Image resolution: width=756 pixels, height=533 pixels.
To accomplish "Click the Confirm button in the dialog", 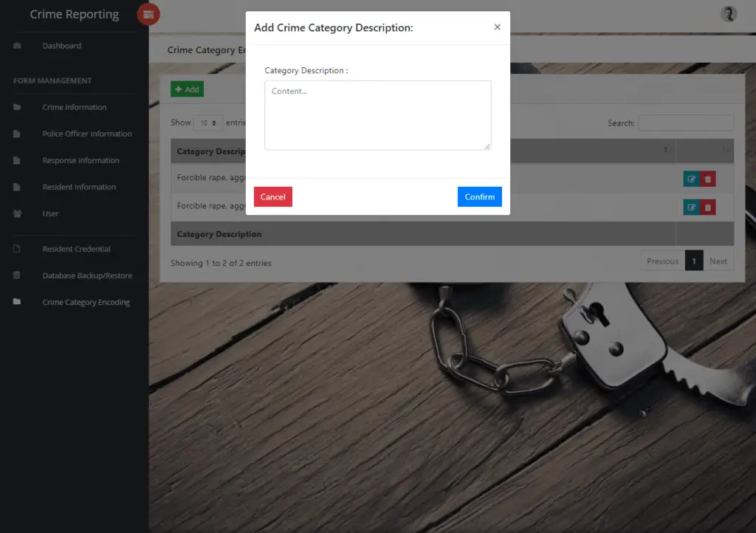I will pyautogui.click(x=479, y=196).
